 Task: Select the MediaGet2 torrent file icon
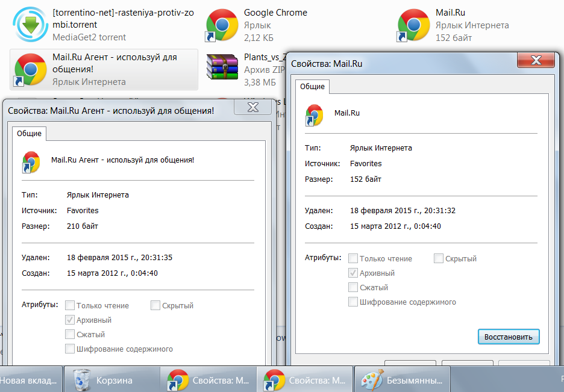tap(31, 25)
